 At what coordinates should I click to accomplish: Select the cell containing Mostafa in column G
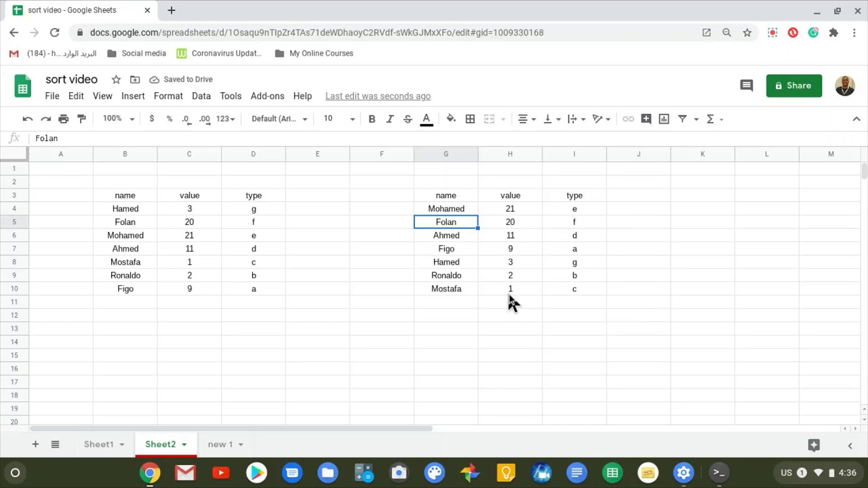tap(446, 289)
